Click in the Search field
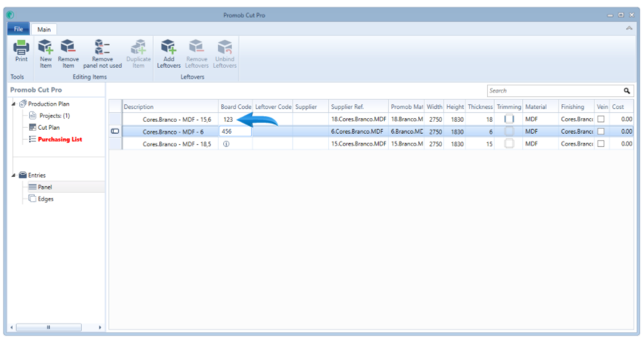Image resolution: width=644 pixels, height=337 pixels. (x=554, y=91)
